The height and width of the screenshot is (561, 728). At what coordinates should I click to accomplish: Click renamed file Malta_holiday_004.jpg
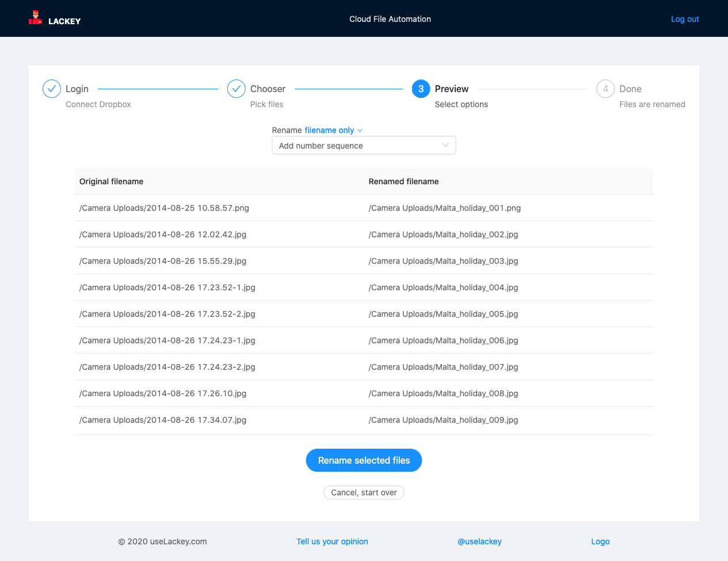point(444,287)
